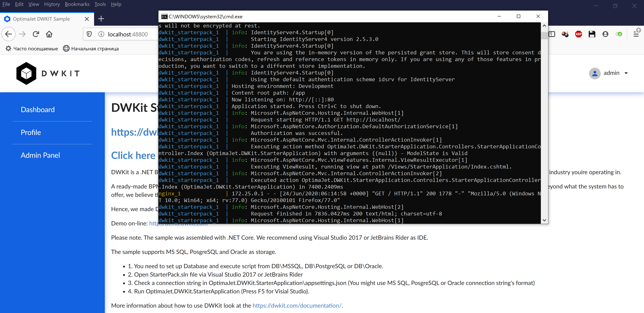Expand the admin user dropdown arrow
This screenshot has height=313, width=644.
coord(626,73)
